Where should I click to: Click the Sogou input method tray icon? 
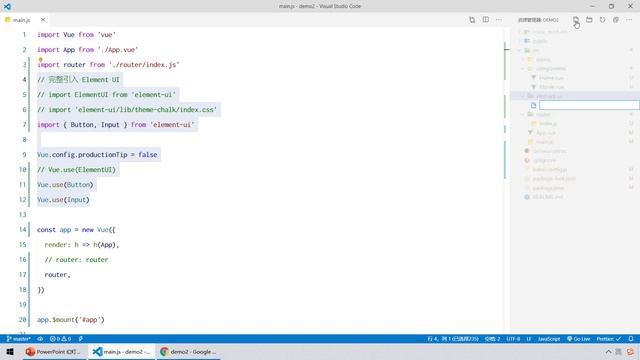pos(630,352)
